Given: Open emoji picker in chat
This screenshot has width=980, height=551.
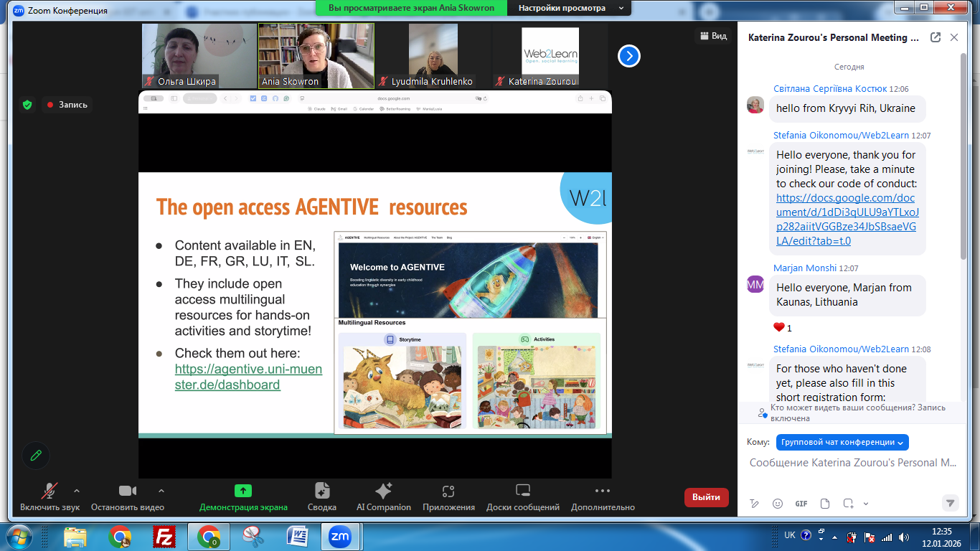Looking at the screenshot, I should [x=778, y=504].
